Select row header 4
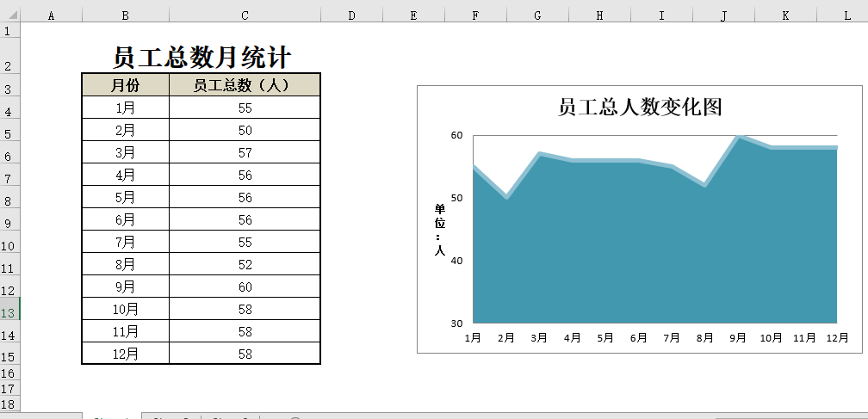The width and height of the screenshot is (868, 419). point(9,112)
